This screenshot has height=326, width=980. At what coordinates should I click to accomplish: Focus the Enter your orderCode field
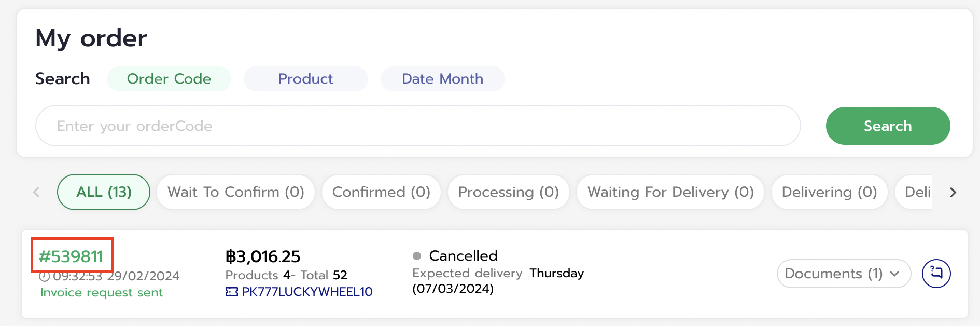coord(418,126)
